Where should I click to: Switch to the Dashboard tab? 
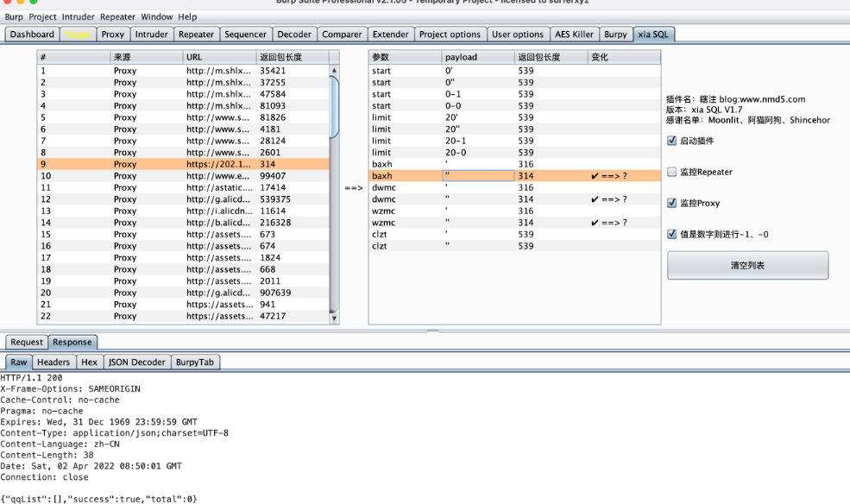(32, 35)
